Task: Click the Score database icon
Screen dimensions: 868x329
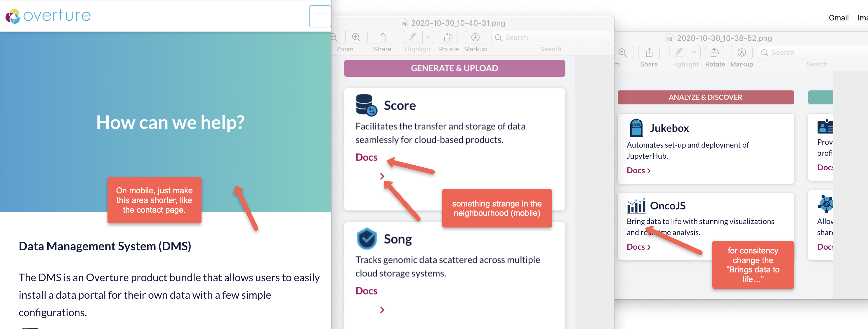Action: coord(366,105)
